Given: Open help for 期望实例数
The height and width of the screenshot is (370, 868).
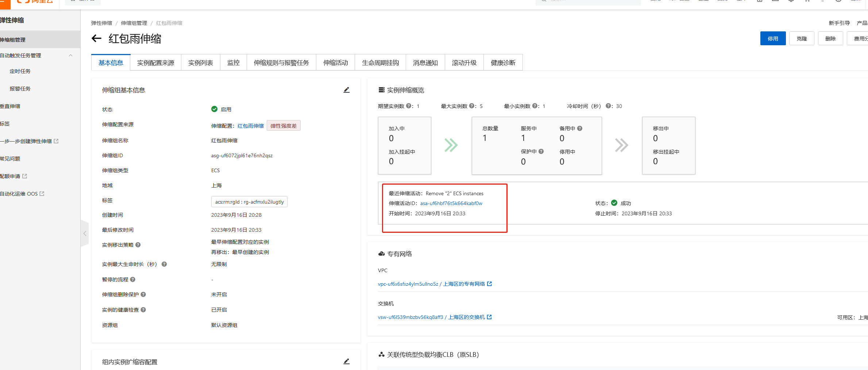Looking at the screenshot, I should 409,106.
